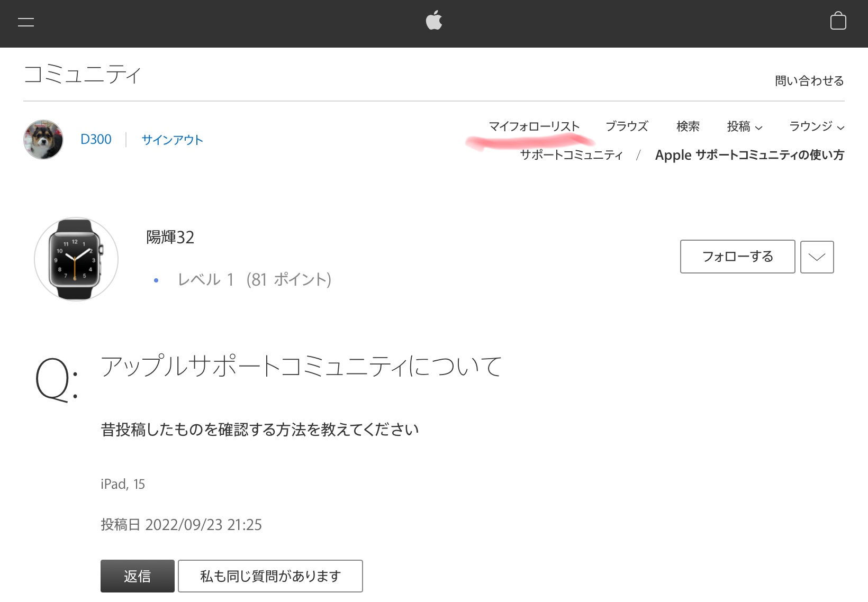Go to サポートコミュニティ breadcrumb

point(571,155)
